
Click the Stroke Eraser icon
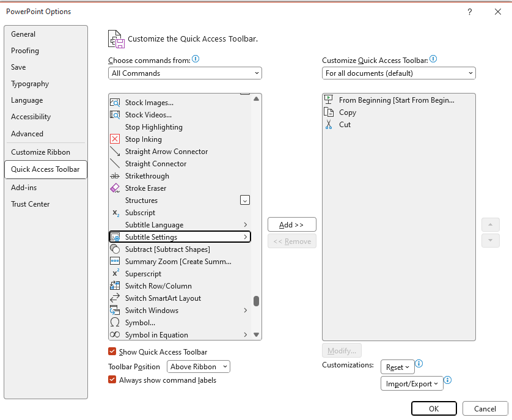pyautogui.click(x=115, y=188)
